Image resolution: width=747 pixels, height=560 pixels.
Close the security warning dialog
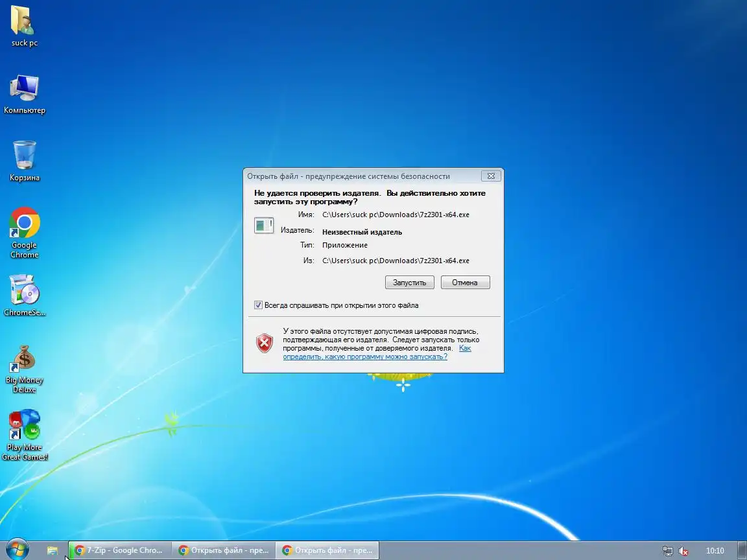pyautogui.click(x=491, y=176)
